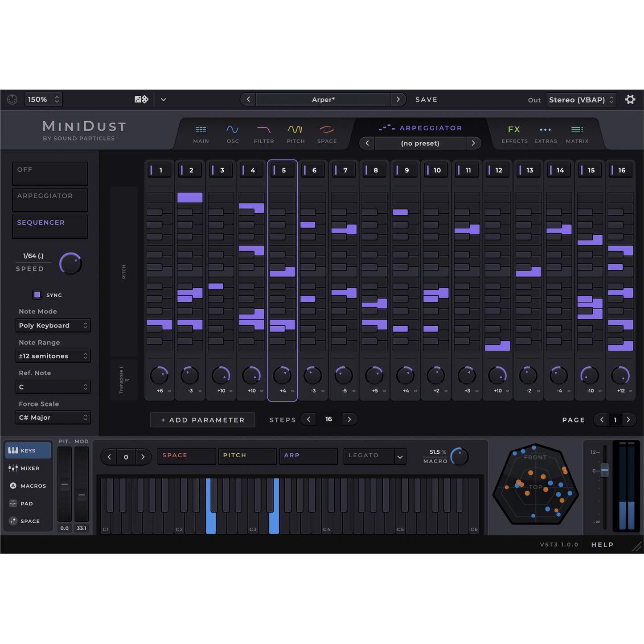Viewport: 644px width, 644px height.
Task: Open the Matrix section
Action: point(577,134)
